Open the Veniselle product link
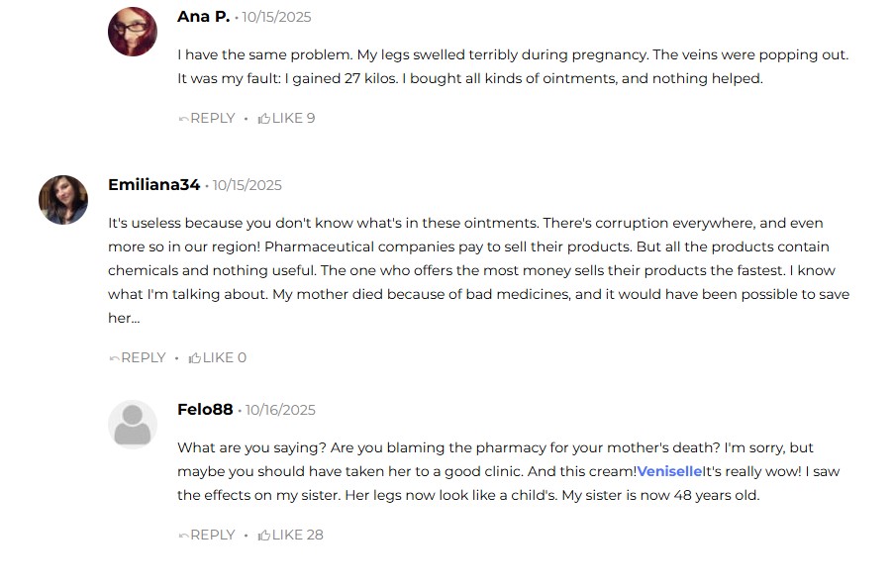 click(669, 471)
